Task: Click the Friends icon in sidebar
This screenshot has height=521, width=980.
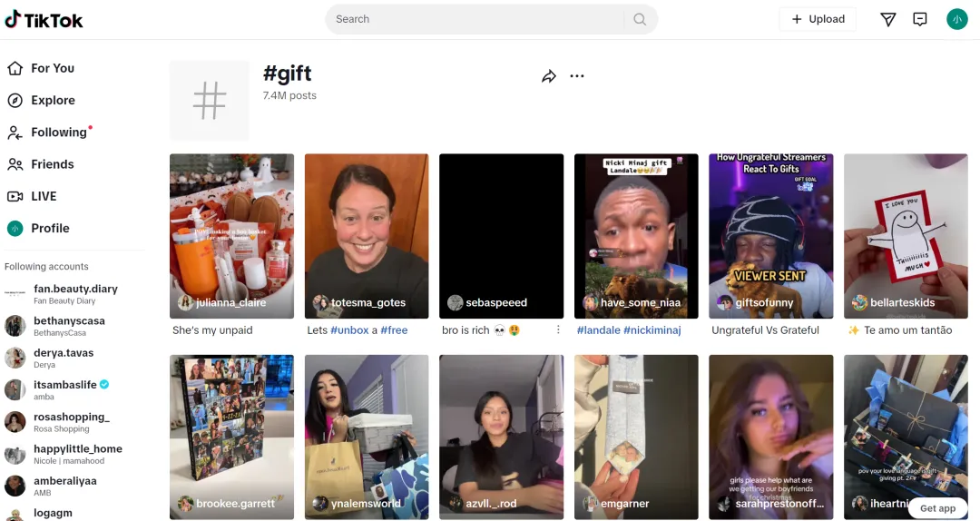Action: click(x=15, y=164)
